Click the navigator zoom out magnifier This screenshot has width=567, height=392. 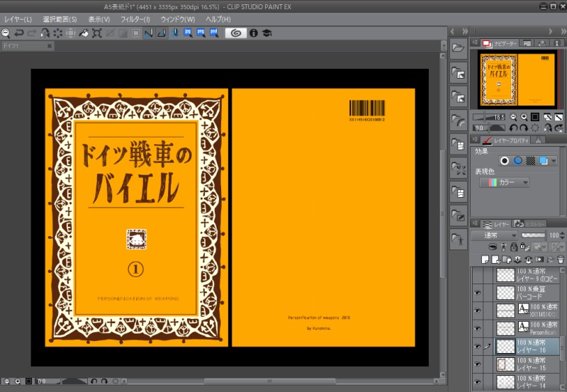[x=513, y=117]
